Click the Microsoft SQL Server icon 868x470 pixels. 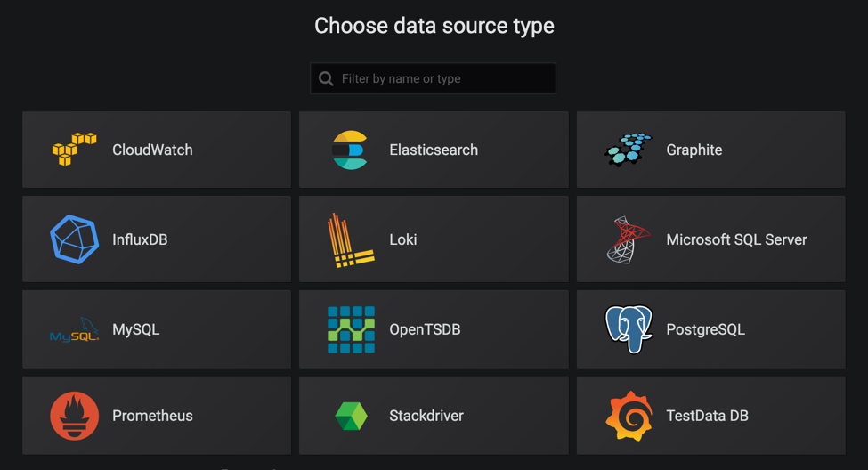(628, 239)
